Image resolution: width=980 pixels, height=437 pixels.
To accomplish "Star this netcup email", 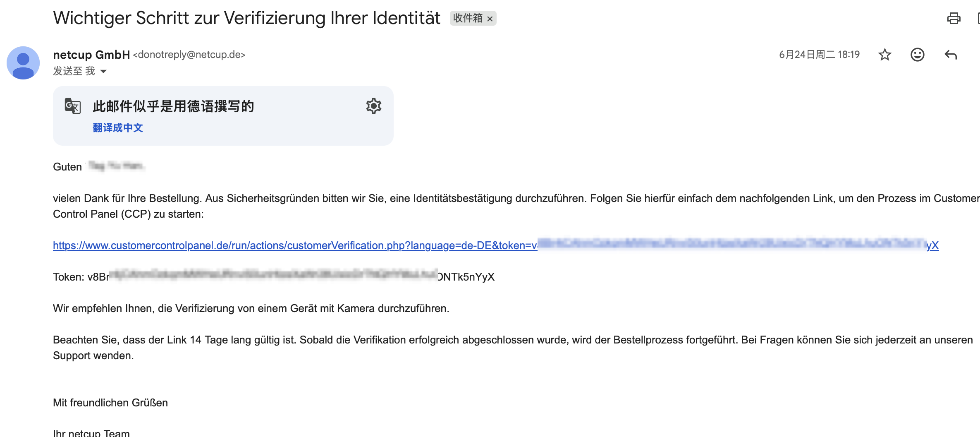I will coord(884,55).
